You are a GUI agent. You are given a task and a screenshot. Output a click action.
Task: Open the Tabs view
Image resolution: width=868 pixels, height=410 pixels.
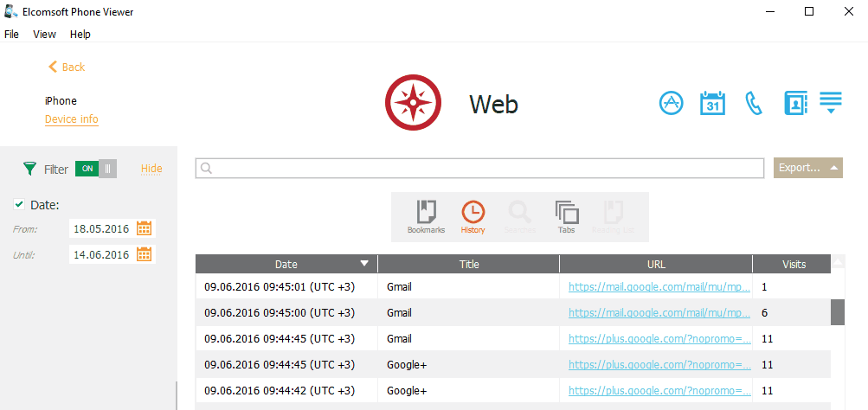click(x=566, y=216)
